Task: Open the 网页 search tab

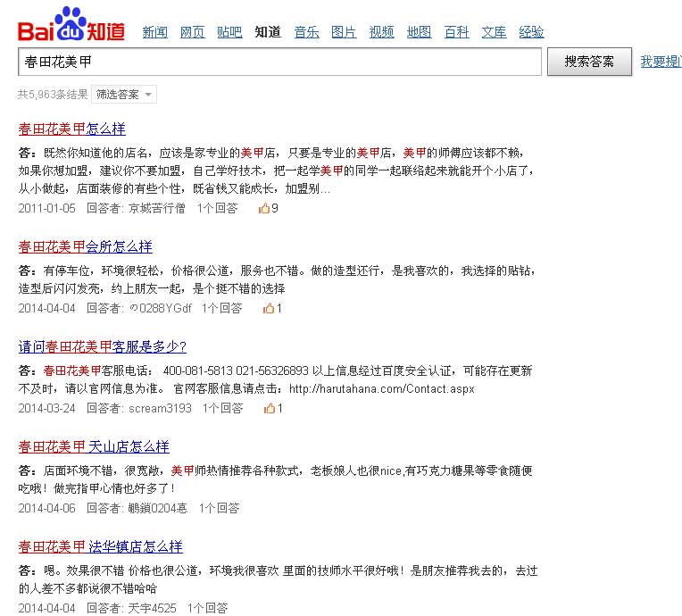Action: pyautogui.click(x=192, y=32)
